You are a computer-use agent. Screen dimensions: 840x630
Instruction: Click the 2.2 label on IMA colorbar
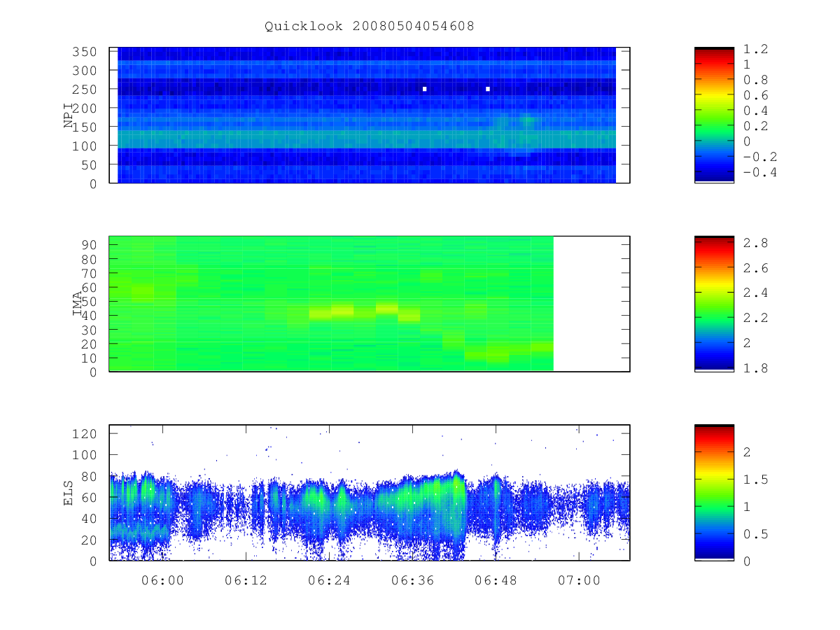[755, 318]
